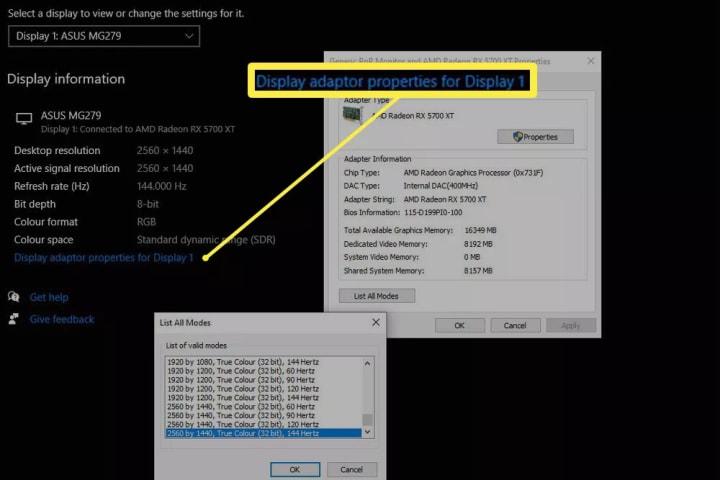Select 2560 by 1440, 90 Hertz mode
720x480 pixels.
tap(264, 415)
